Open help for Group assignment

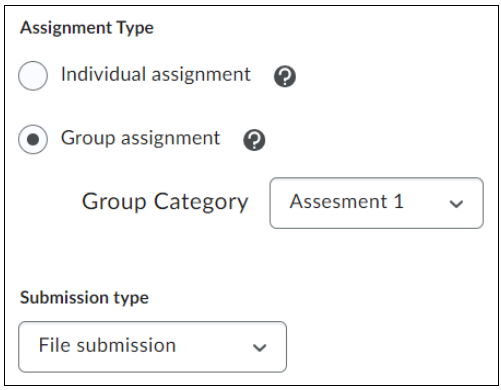pos(254,140)
